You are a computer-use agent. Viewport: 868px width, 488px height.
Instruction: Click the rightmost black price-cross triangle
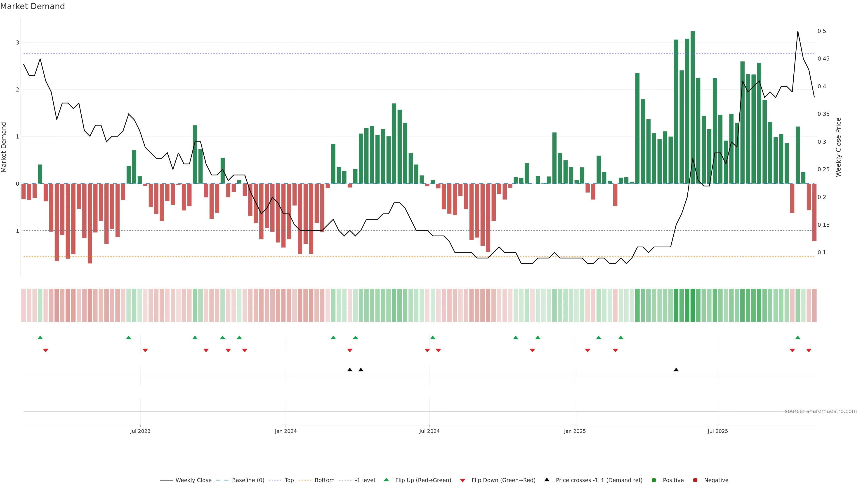tap(676, 370)
